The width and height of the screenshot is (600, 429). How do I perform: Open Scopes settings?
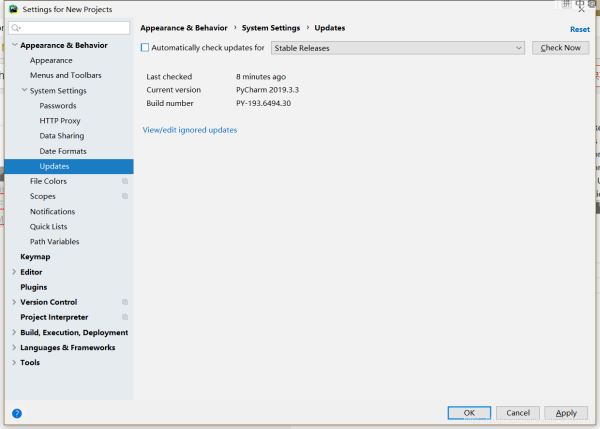pos(42,196)
